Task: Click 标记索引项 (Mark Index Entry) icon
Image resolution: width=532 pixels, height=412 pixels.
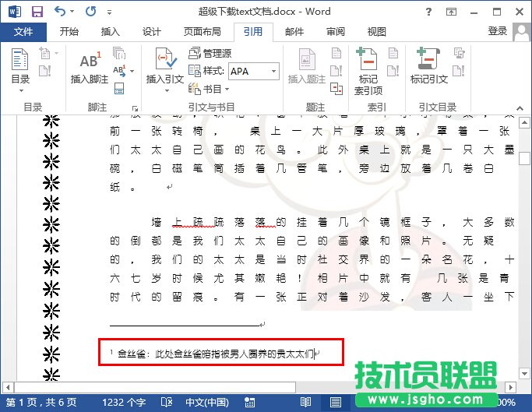Action: coord(368,69)
